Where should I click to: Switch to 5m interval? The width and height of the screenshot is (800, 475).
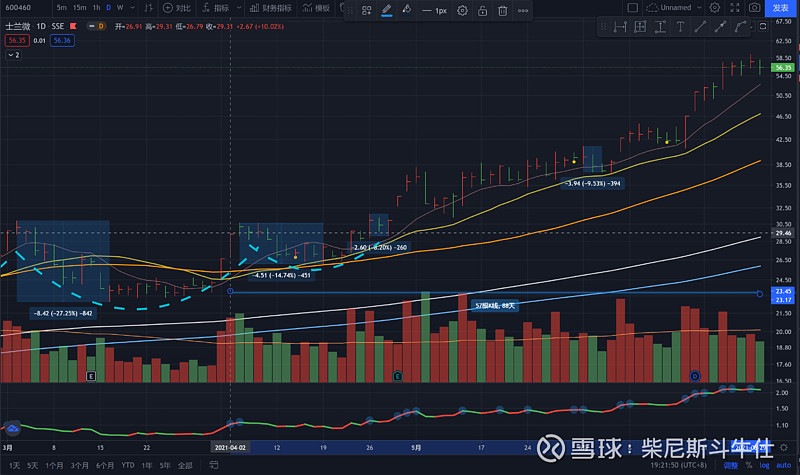62,8
